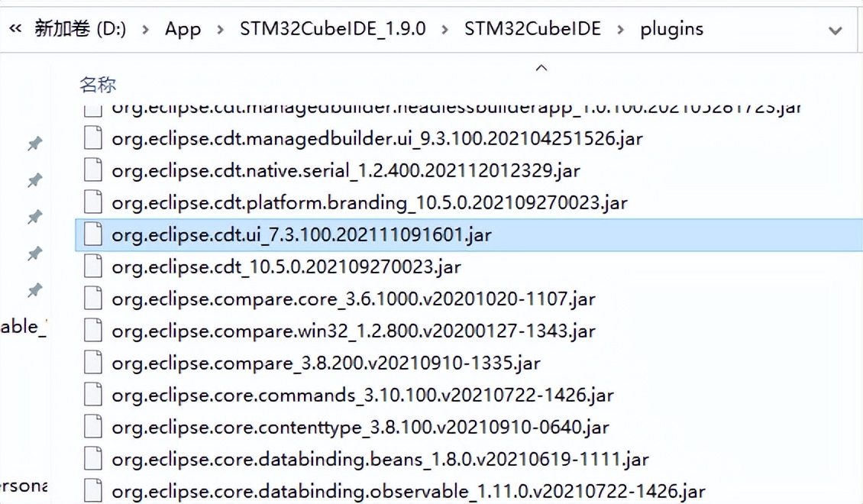
Task: Click the bottom pin icon in the sidebar
Action: [34, 290]
